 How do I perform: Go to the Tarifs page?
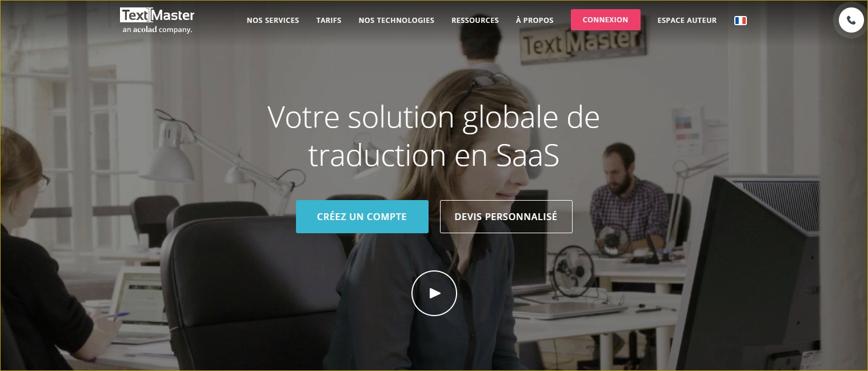(329, 20)
